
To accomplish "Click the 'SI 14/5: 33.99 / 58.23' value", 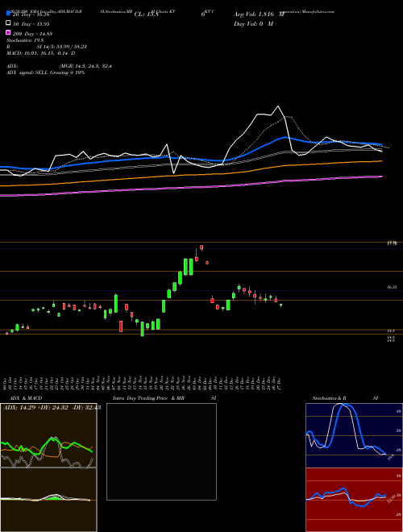I will point(62,47).
